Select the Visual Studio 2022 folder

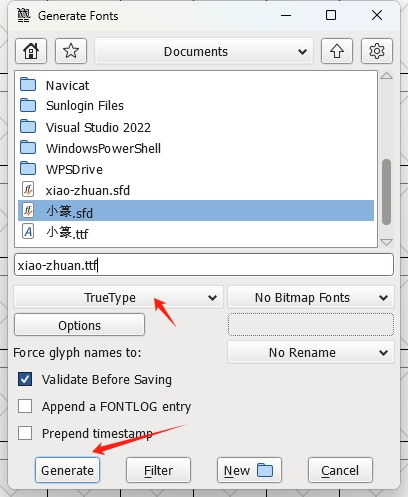pos(196,127)
